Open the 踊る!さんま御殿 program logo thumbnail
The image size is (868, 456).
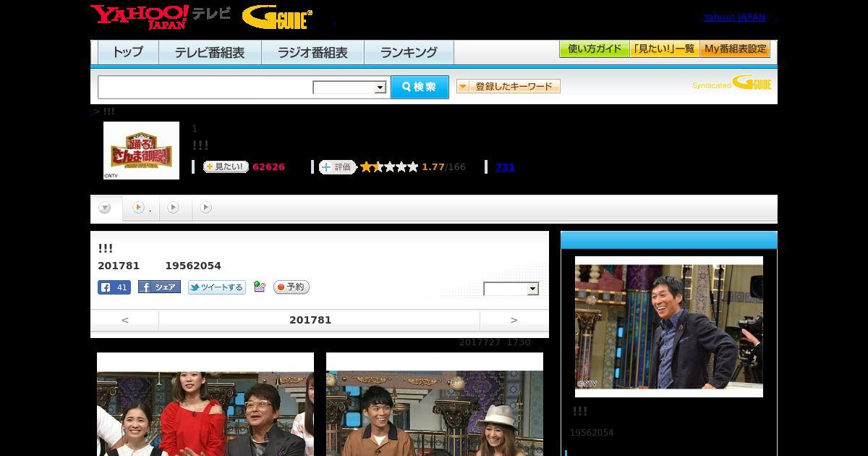[141, 151]
